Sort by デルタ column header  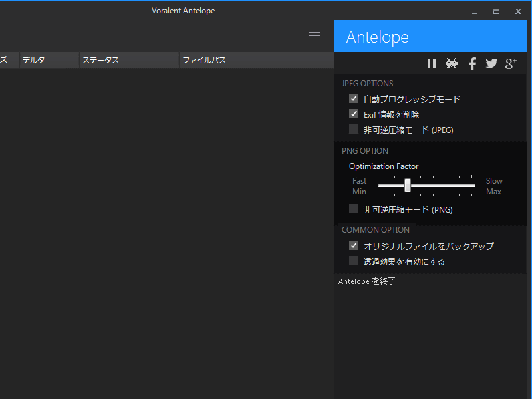click(x=49, y=60)
